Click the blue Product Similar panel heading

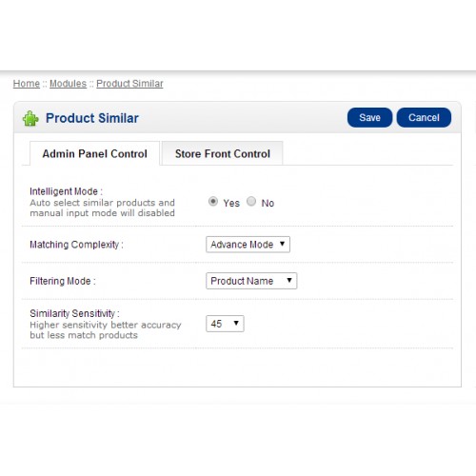click(x=92, y=118)
